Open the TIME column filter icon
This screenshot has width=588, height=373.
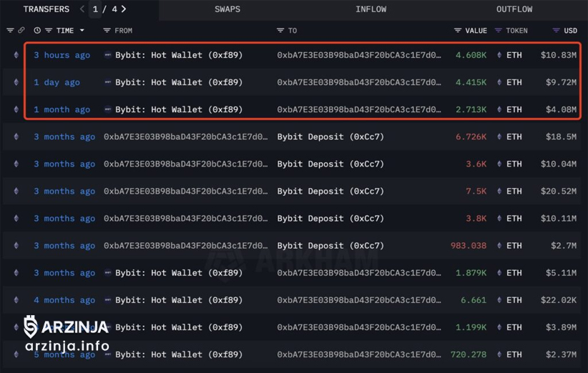pos(49,31)
